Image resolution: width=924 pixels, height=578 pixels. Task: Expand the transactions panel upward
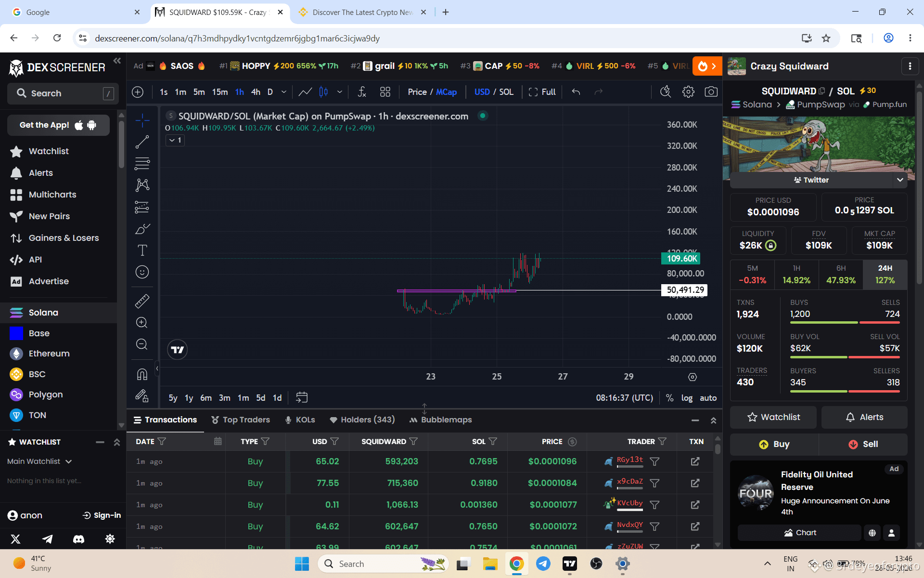(x=713, y=420)
